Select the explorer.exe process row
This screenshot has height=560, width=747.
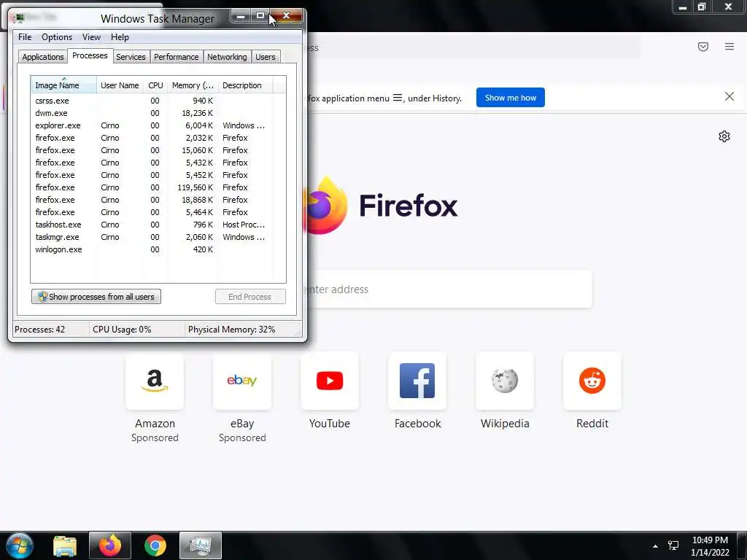point(152,125)
